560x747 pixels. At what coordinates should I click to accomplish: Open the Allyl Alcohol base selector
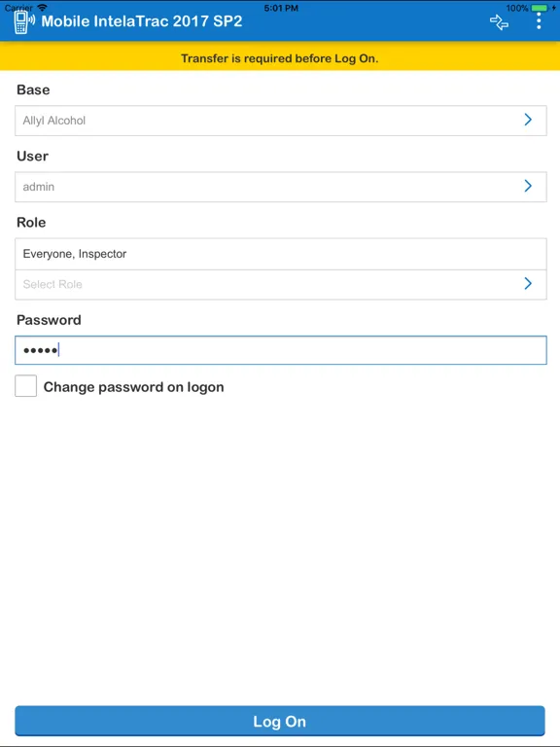[x=281, y=121]
